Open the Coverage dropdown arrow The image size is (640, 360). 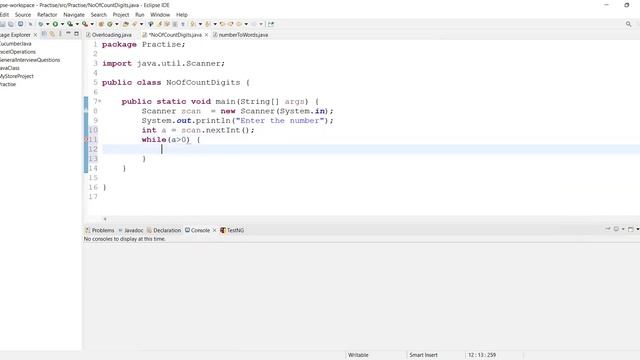point(77,24)
